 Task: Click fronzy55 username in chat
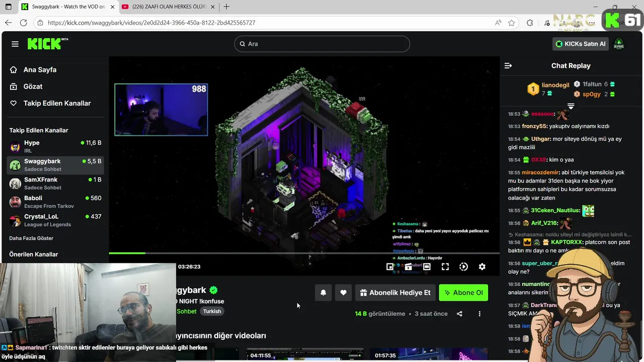[534, 126]
